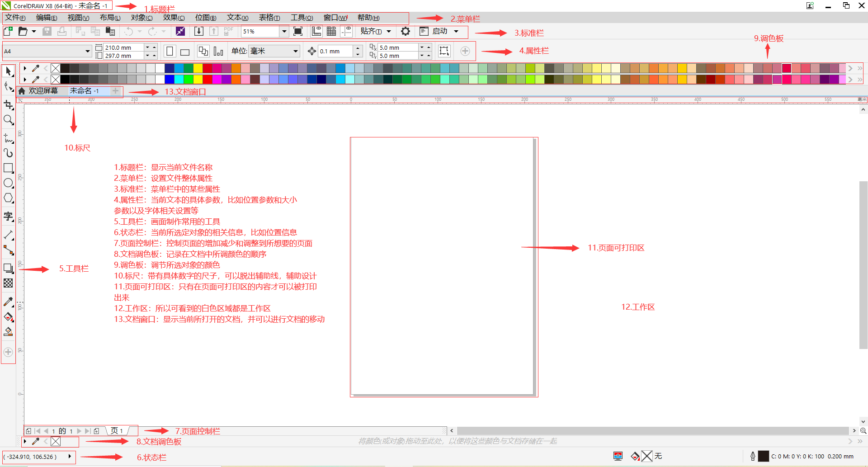Select the Rectangle tool
The width and height of the screenshot is (868, 467).
(x=8, y=168)
